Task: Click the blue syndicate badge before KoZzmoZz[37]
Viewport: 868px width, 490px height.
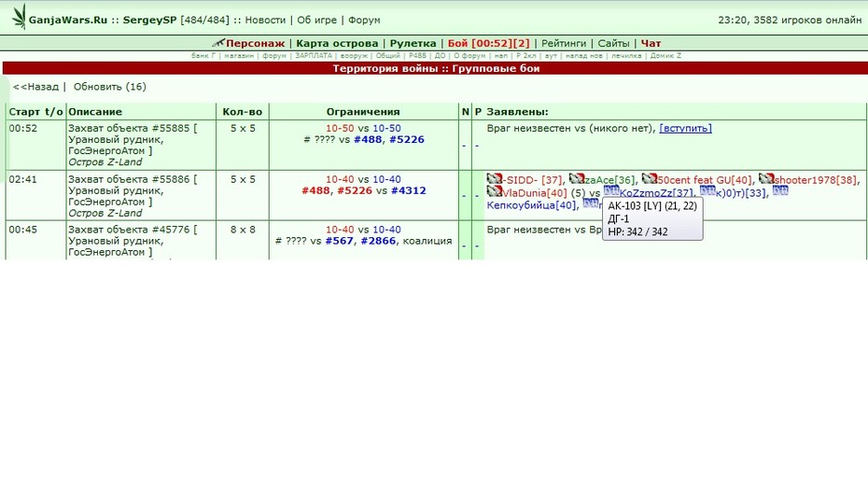Action: [611, 191]
